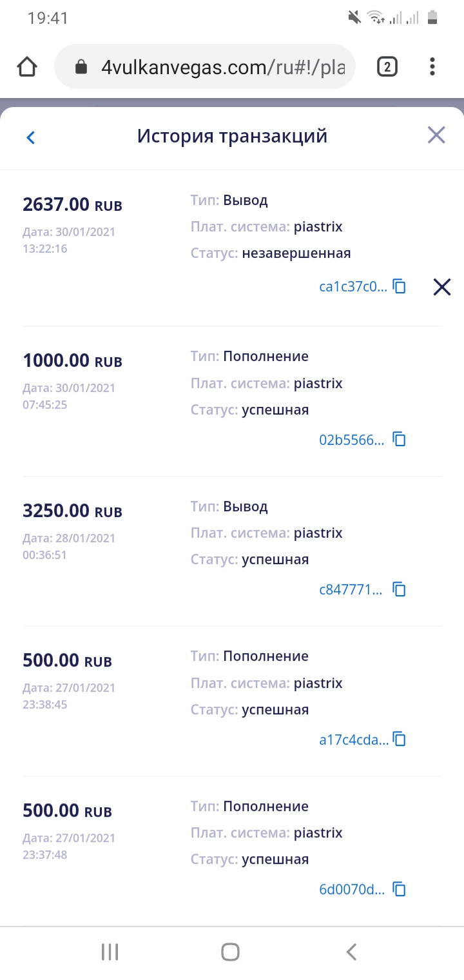Image resolution: width=464 pixels, height=980 pixels.
Task: Copy transaction ID 6d0070d
Action: (x=400, y=890)
